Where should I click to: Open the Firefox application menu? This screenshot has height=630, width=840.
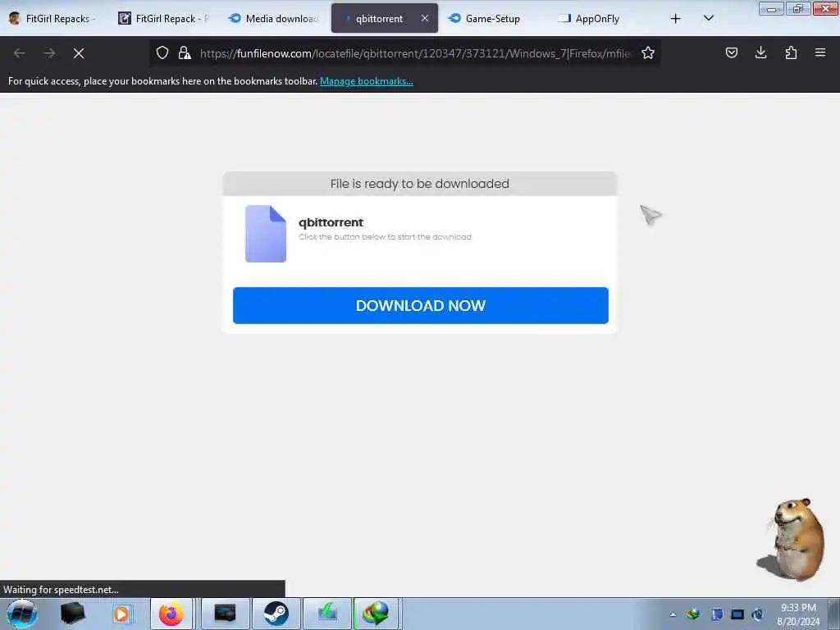tap(820, 52)
